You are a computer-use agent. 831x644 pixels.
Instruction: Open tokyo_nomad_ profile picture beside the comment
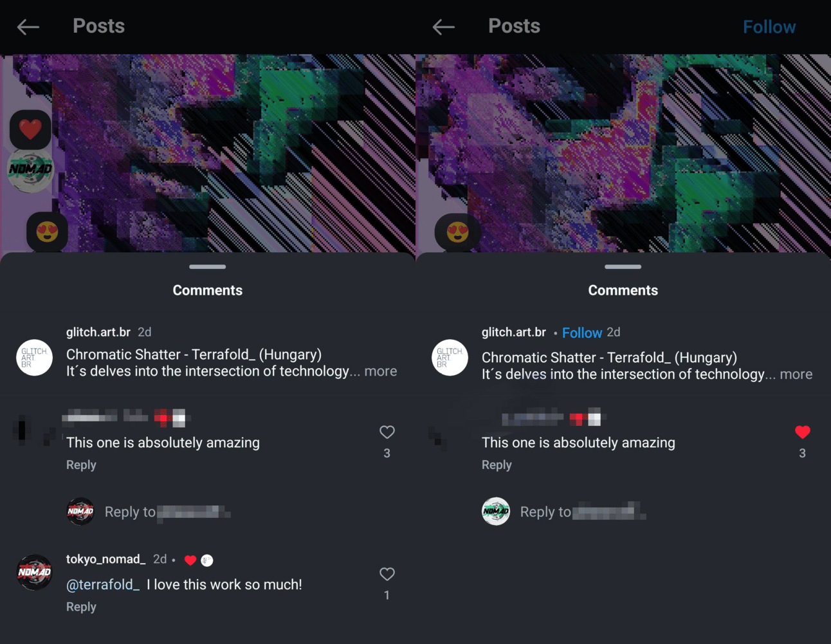point(34,572)
